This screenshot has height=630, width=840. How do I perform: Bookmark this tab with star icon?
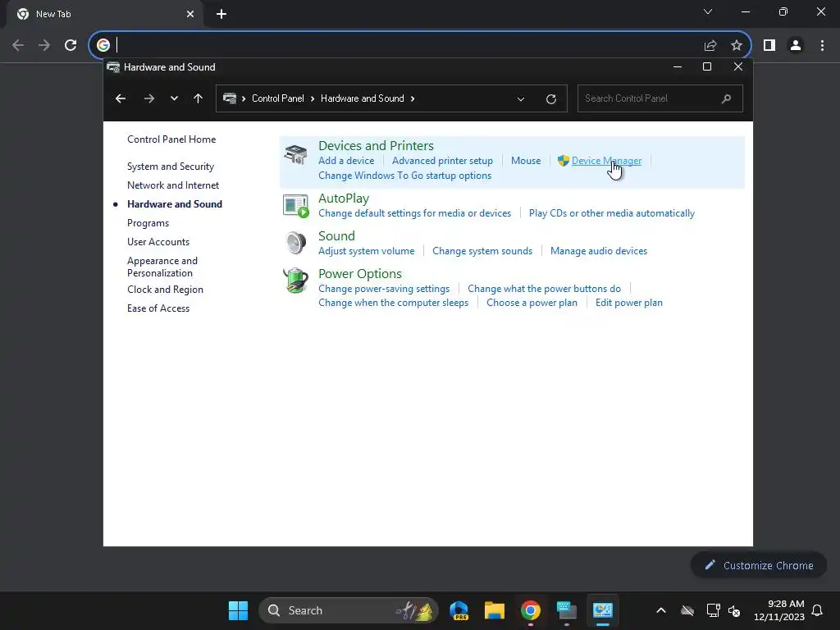[x=737, y=46]
